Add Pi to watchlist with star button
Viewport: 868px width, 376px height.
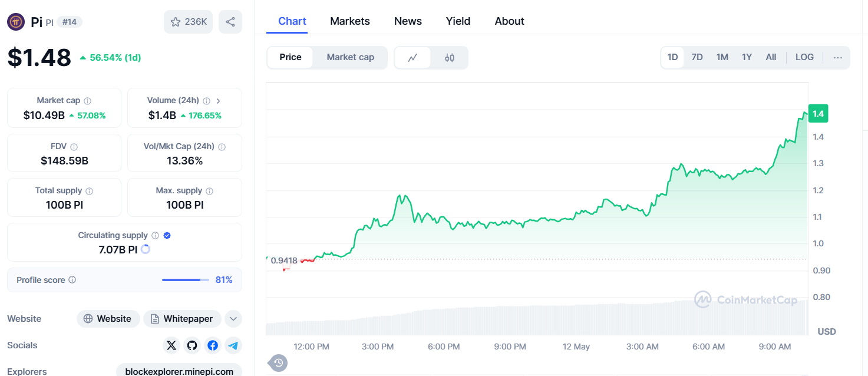(x=188, y=22)
